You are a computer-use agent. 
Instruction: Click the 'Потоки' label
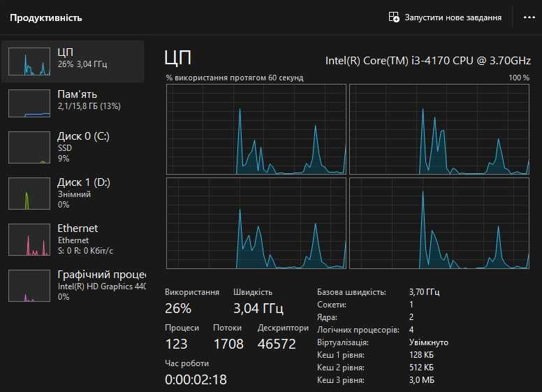[227, 328]
